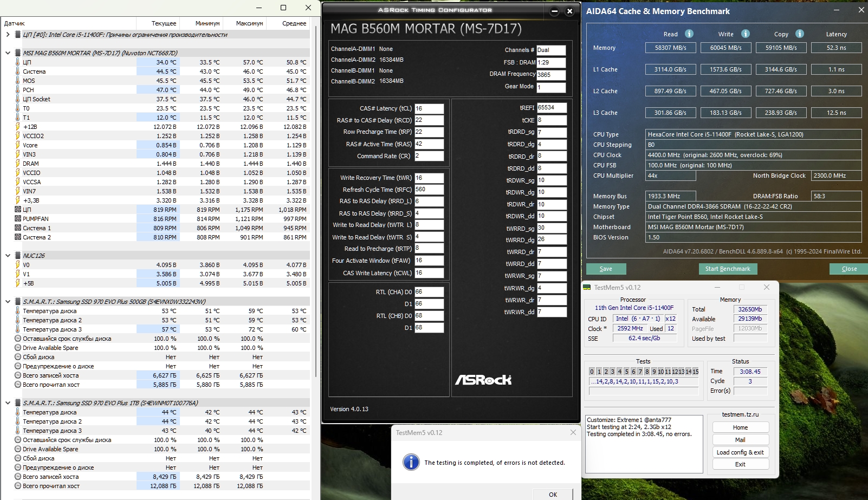Click the Write info icon in AIDA64

tap(746, 34)
